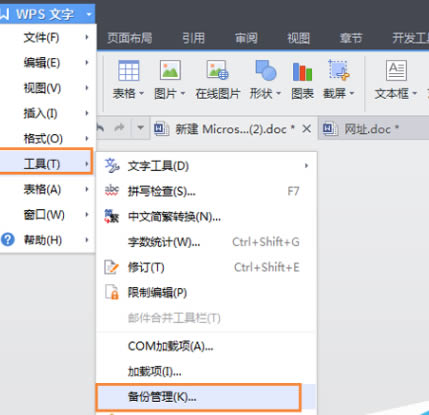Switch to the 章节 ribbon tab
This screenshot has height=415, width=429.
pyautogui.click(x=351, y=38)
